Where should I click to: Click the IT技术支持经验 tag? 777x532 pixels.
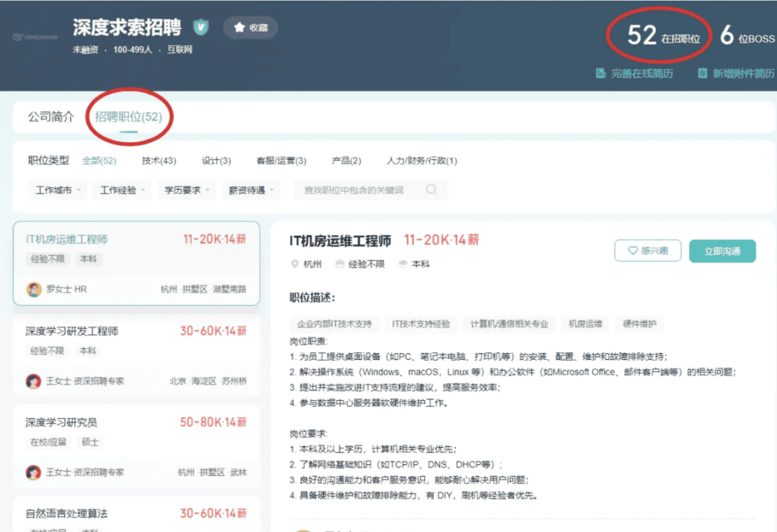point(421,324)
